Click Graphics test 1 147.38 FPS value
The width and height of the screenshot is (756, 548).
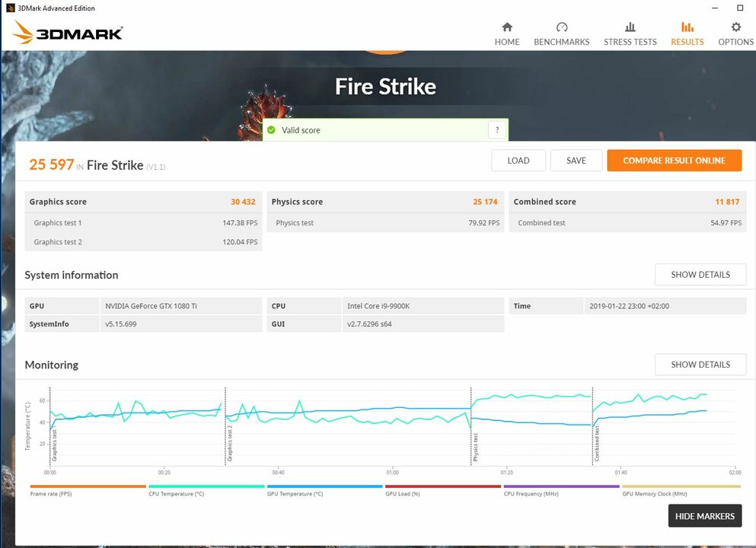[240, 223]
